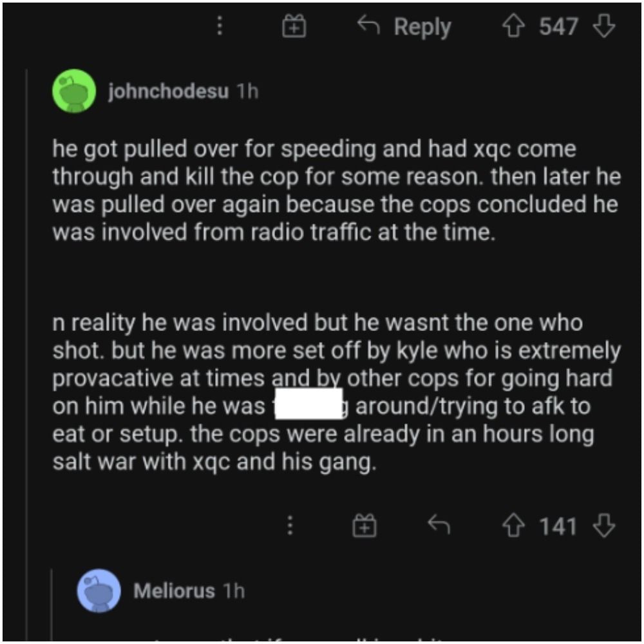This screenshot has width=644, height=644.
Task: Collapse johnchodesu's comment thread
Action: pyautogui.click(x=28, y=290)
